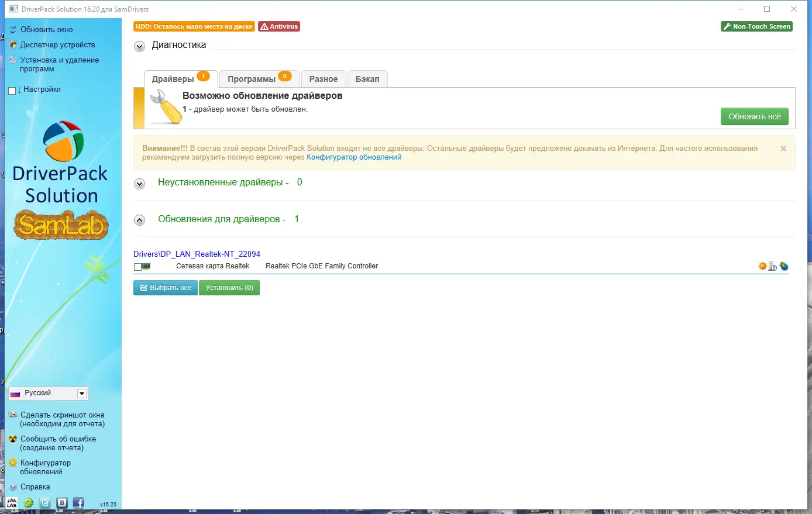This screenshot has height=514, width=812.
Task: Tick the Настройки checkbox in sidebar
Action: pos(12,91)
